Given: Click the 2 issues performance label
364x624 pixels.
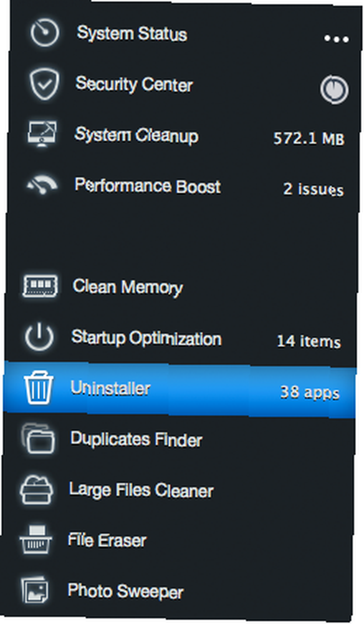Looking at the screenshot, I should [313, 189].
